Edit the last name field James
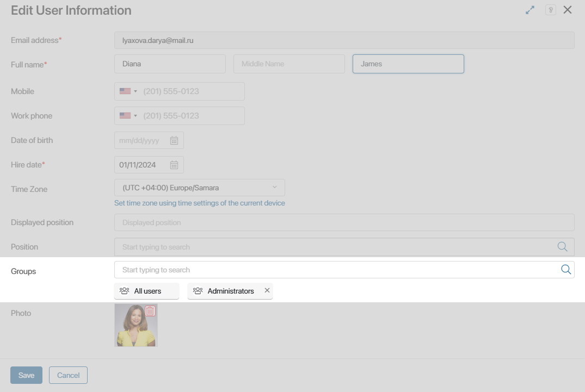Image resolution: width=585 pixels, height=392 pixels. coord(408,64)
